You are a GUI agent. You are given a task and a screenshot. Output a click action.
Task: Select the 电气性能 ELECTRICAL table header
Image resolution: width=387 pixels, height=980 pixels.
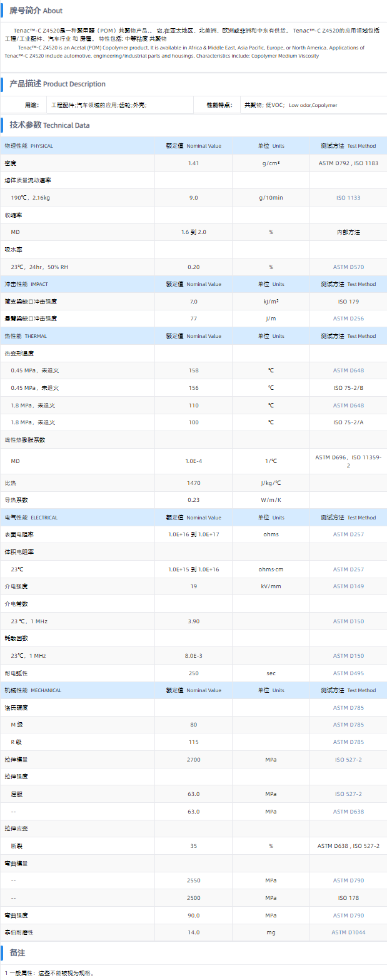31,518
